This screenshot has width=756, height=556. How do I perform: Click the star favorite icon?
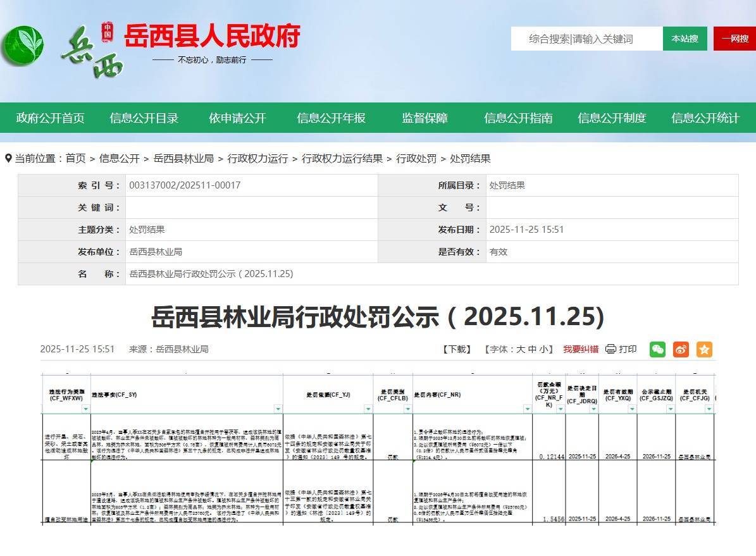(x=704, y=349)
